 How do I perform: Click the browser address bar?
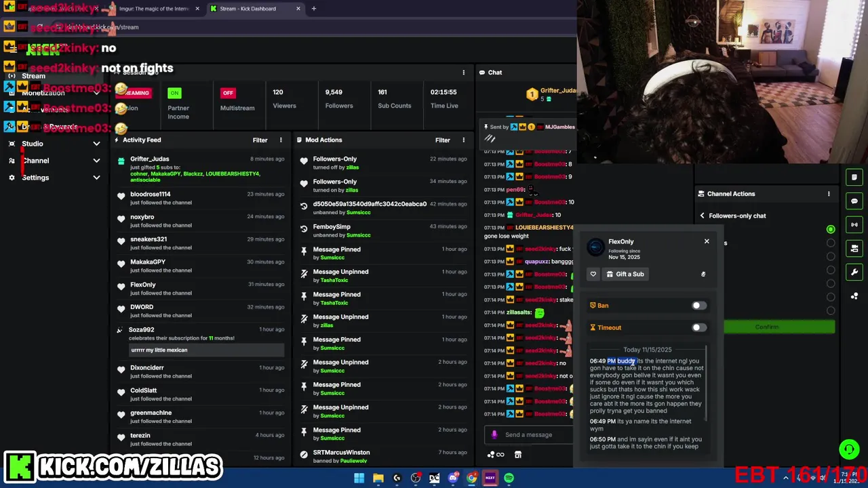[x=271, y=27]
